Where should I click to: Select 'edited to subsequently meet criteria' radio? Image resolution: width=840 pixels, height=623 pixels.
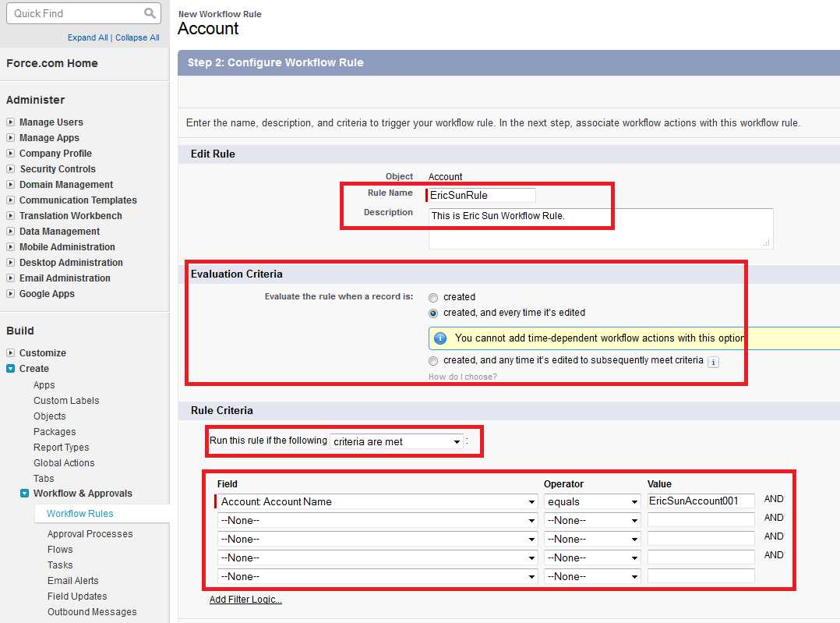433,361
